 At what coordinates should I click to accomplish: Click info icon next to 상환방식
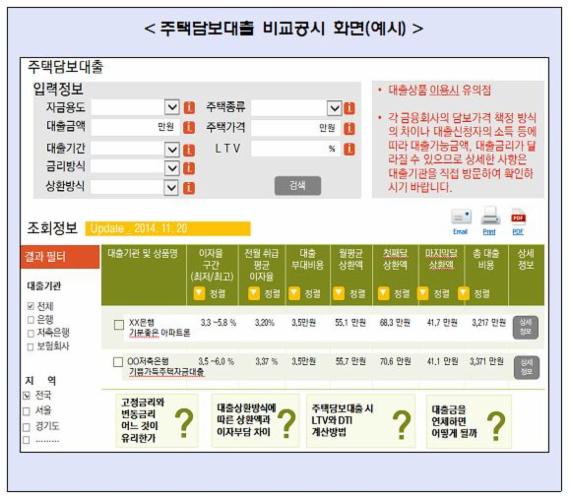tap(189, 188)
